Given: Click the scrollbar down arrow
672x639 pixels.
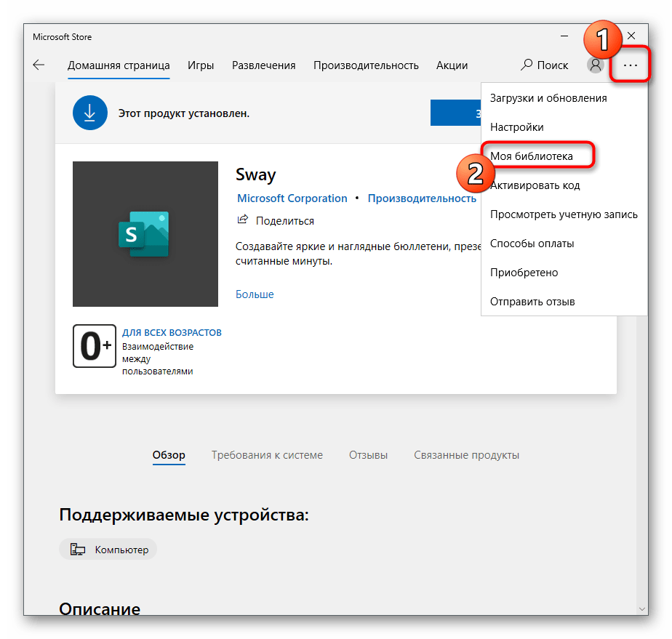Looking at the screenshot, I should [641, 608].
